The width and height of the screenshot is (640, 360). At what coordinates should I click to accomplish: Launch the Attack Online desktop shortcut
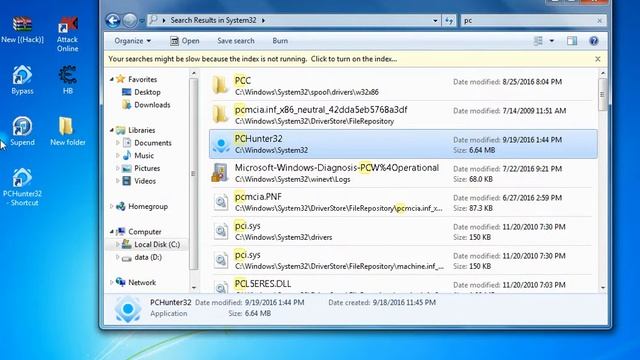click(x=67, y=34)
